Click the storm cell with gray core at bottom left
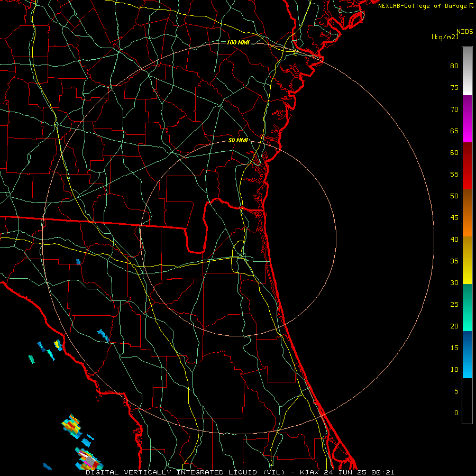The height and width of the screenshot is (476, 476). click(89, 460)
